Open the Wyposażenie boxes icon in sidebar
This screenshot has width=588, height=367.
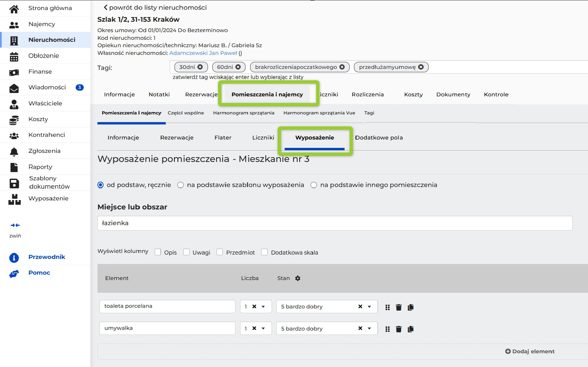(x=14, y=199)
